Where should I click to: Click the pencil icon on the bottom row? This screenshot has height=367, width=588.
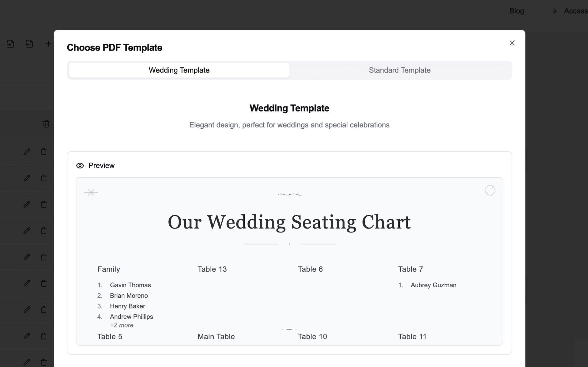coord(27,362)
